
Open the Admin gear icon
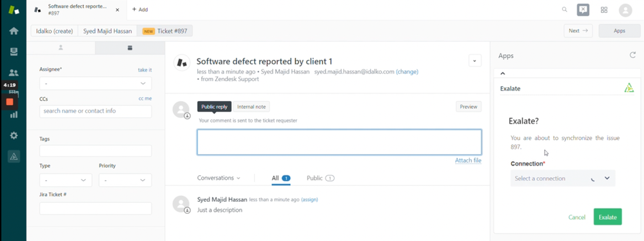(14, 135)
